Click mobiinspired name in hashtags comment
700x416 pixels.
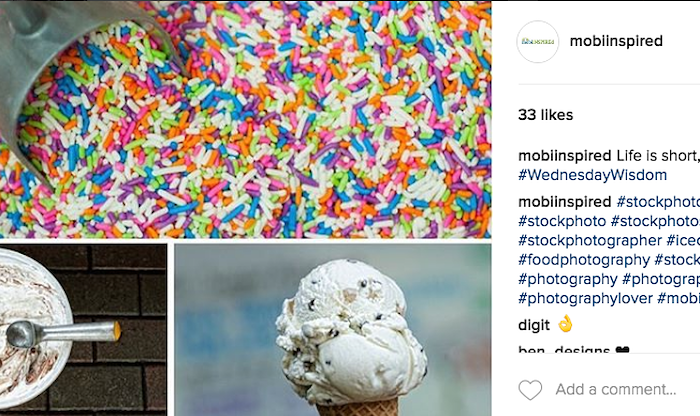(x=565, y=202)
